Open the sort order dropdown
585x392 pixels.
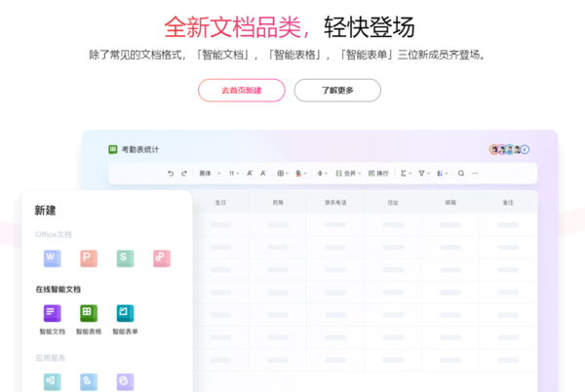442,174
